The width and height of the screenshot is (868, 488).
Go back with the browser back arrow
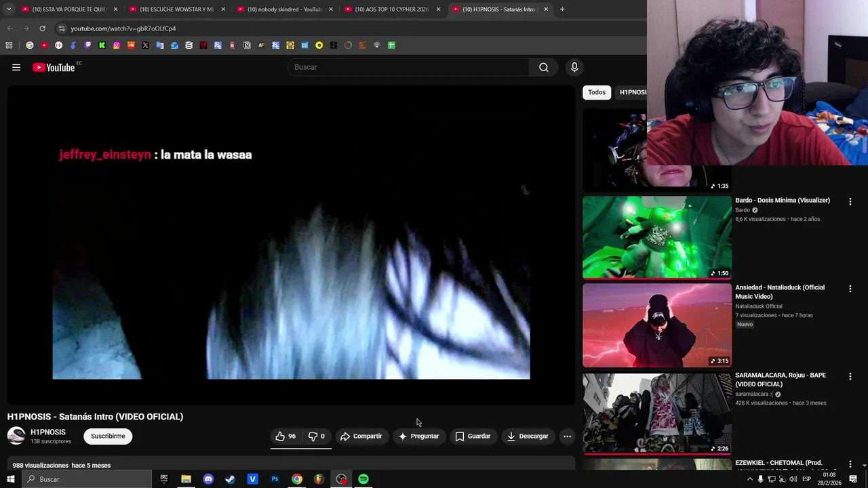click(x=9, y=28)
